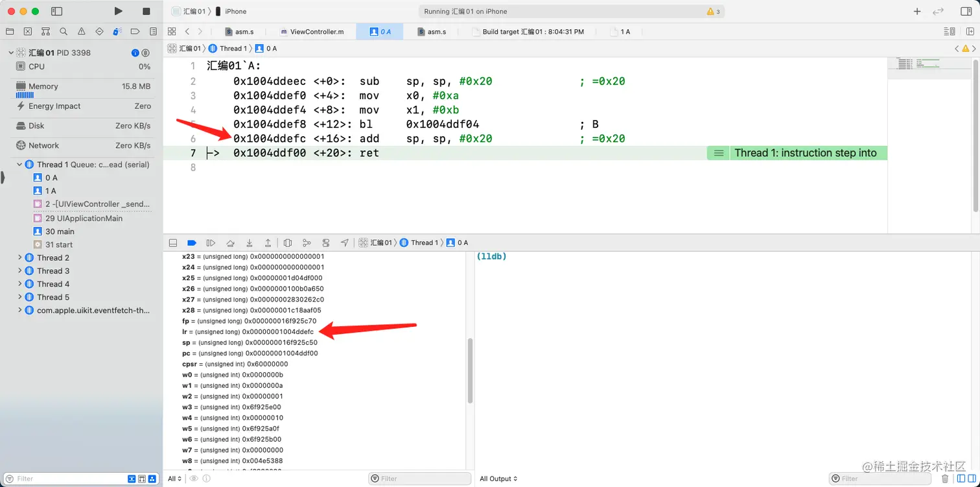
Task: Continue program execution
Action: tap(211, 243)
